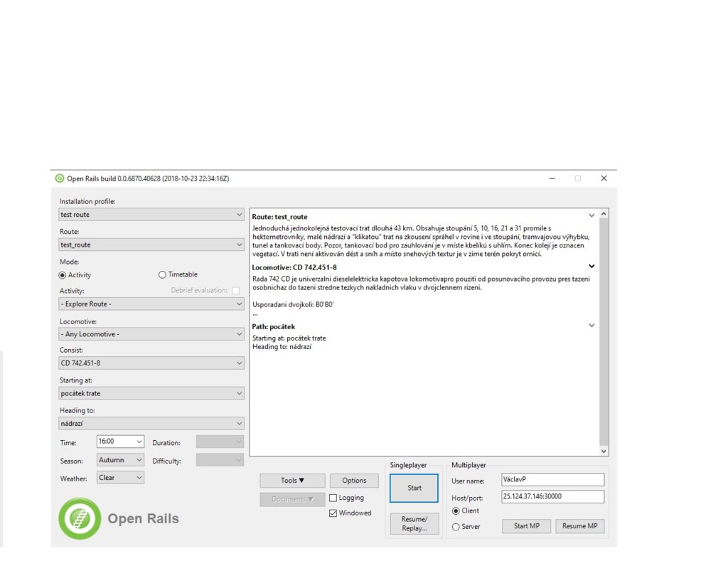Screen dimensions: 728x583
Task: Open the Heading to dropdown
Action: click(151, 423)
